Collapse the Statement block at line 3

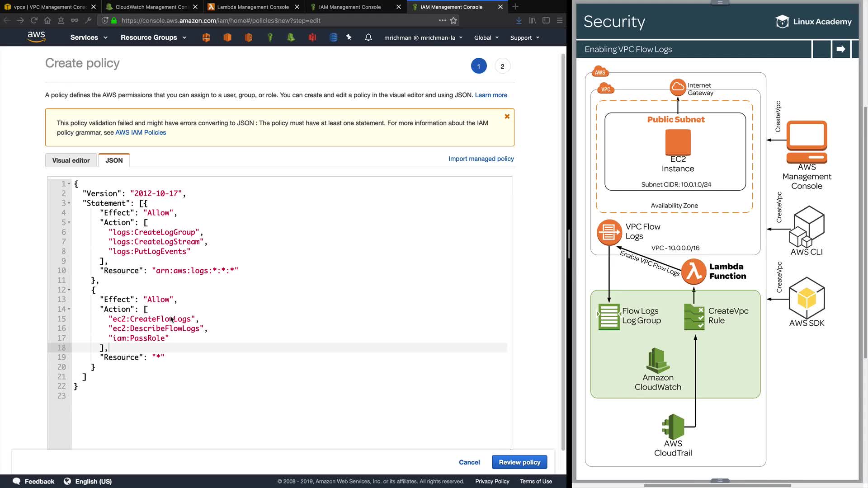click(x=69, y=203)
